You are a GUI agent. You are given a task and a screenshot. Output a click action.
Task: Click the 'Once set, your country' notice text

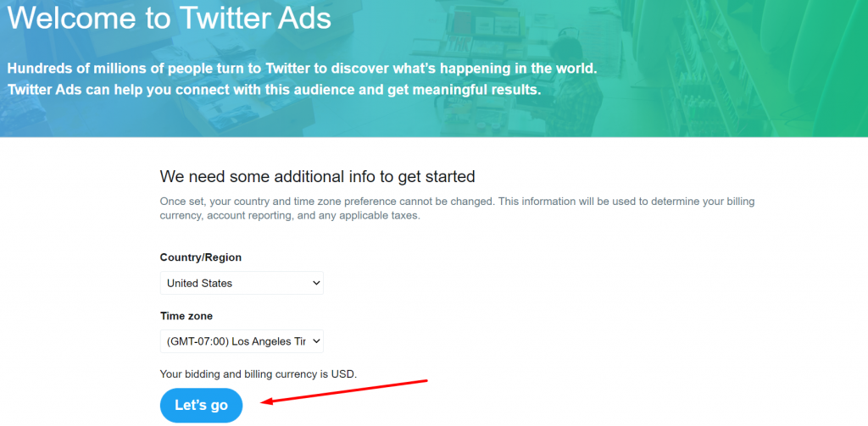click(457, 201)
